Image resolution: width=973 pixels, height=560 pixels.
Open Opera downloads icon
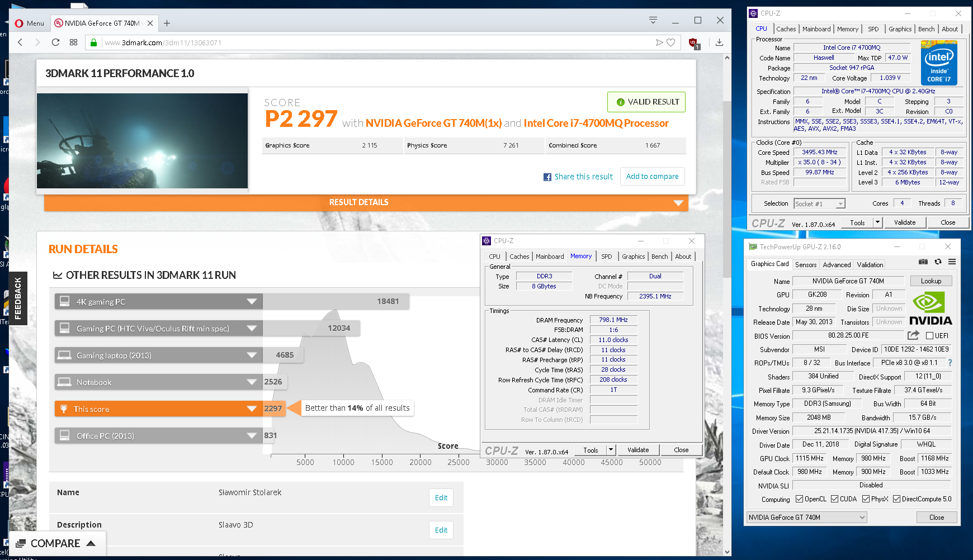tap(719, 42)
